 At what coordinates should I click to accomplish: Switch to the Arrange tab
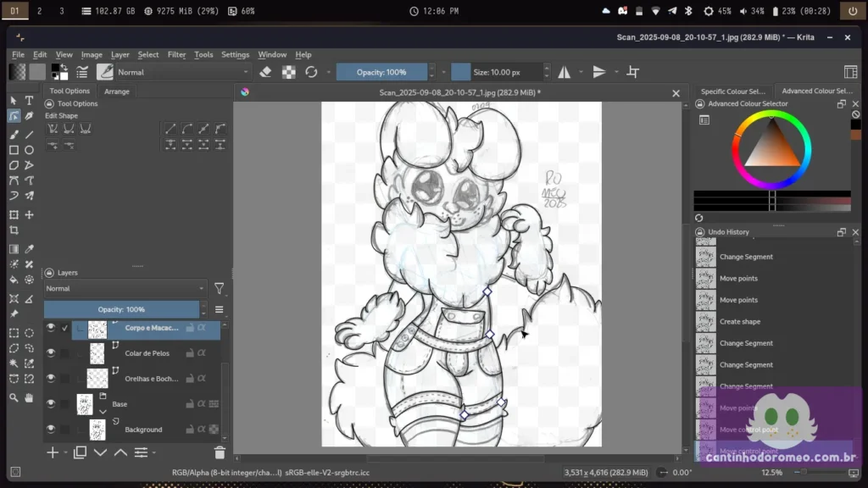117,91
